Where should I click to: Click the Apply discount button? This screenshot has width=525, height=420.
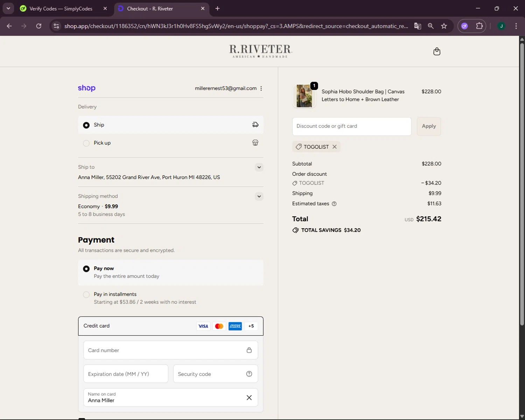click(429, 126)
